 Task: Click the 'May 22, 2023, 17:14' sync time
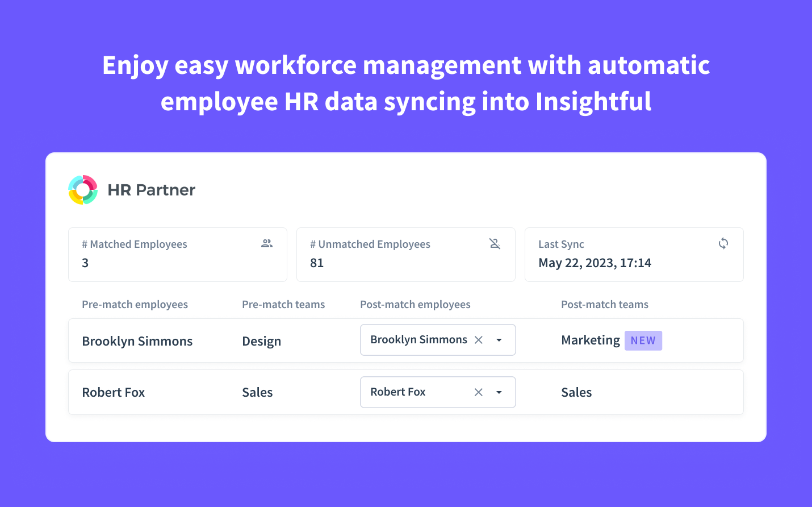click(x=595, y=263)
